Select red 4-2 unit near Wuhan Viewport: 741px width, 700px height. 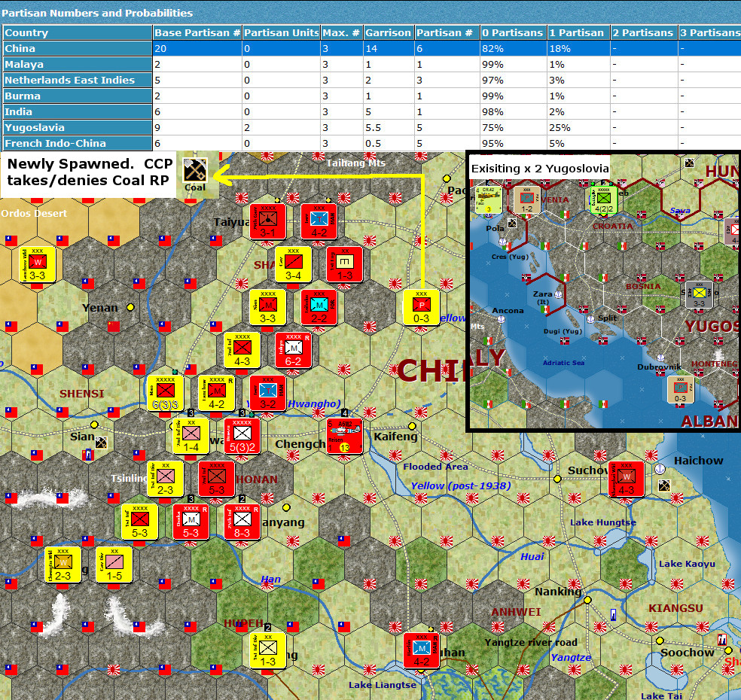[x=421, y=650]
